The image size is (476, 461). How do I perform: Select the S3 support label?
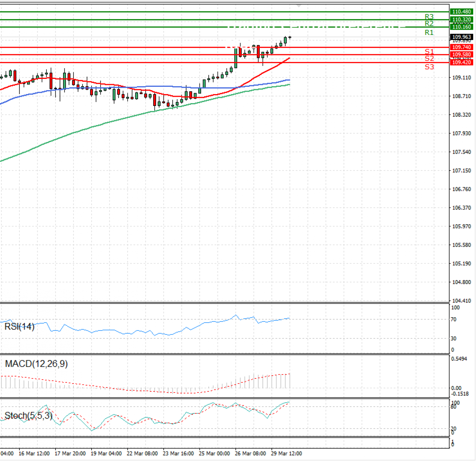(x=429, y=67)
